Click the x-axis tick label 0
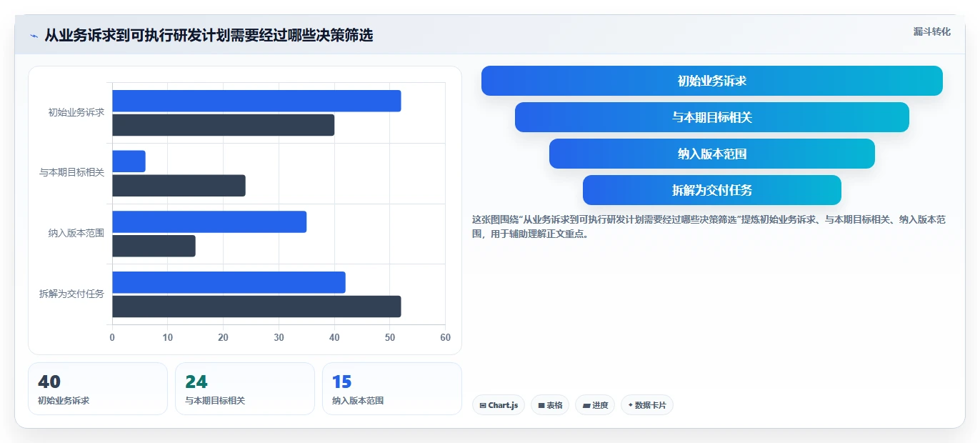980x443 pixels. (112, 337)
